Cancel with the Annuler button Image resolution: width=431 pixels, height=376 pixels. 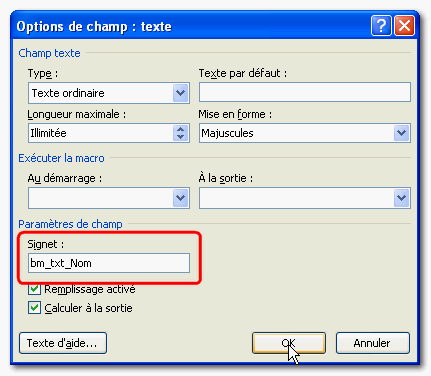(373, 343)
